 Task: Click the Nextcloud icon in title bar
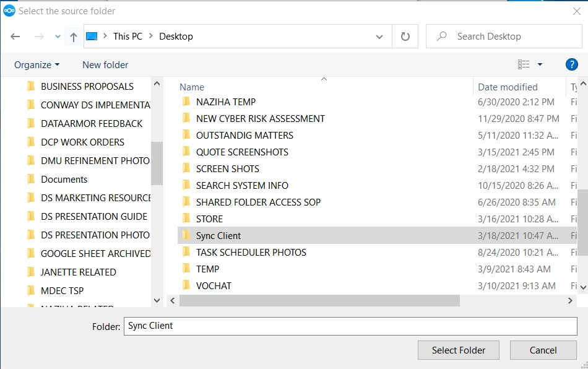[x=9, y=11]
